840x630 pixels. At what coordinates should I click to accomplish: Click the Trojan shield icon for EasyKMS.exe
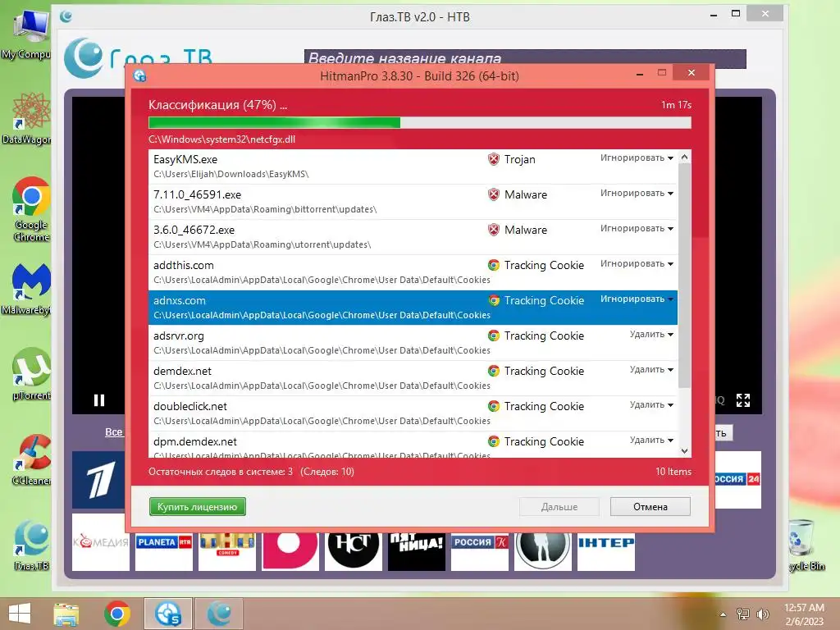(493, 159)
